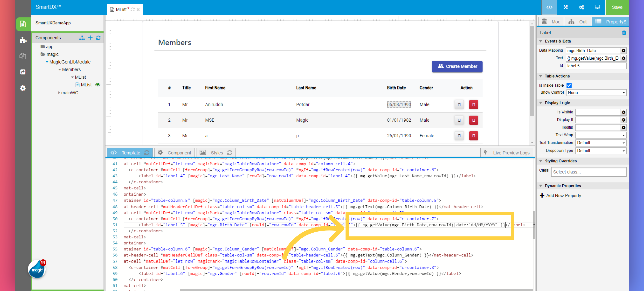Expand the mainWC tree node
The height and width of the screenshot is (291, 644).
pyautogui.click(x=59, y=93)
